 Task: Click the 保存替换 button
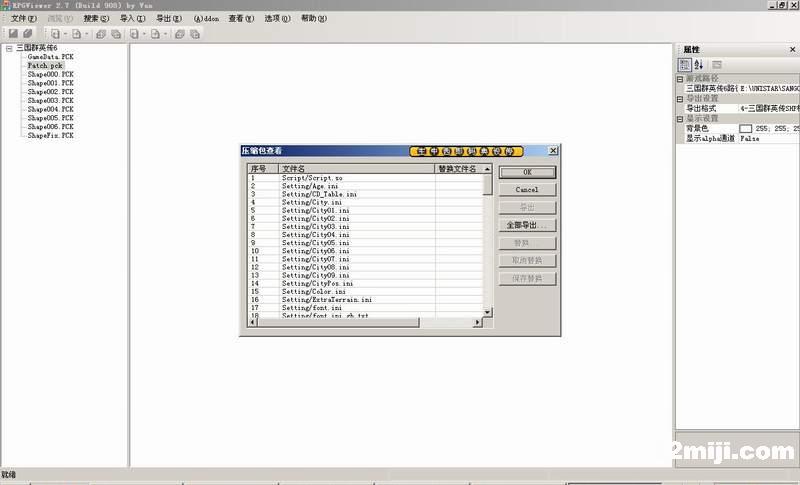pyautogui.click(x=528, y=278)
